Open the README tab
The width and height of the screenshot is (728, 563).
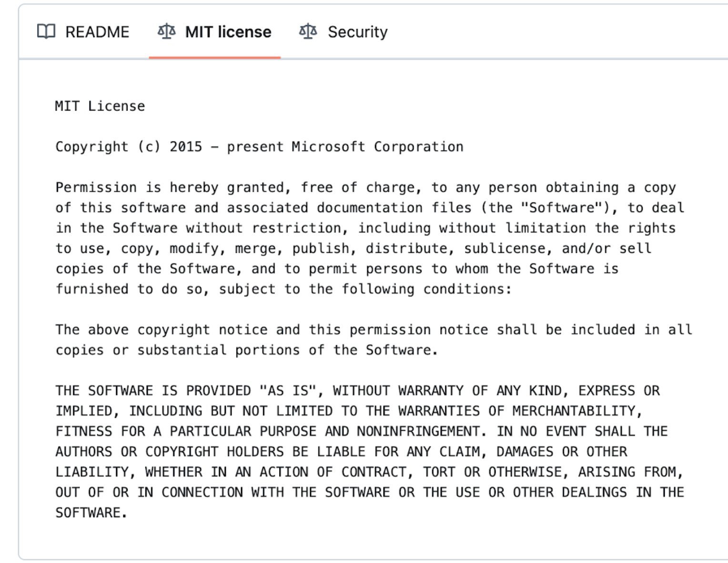(x=97, y=31)
